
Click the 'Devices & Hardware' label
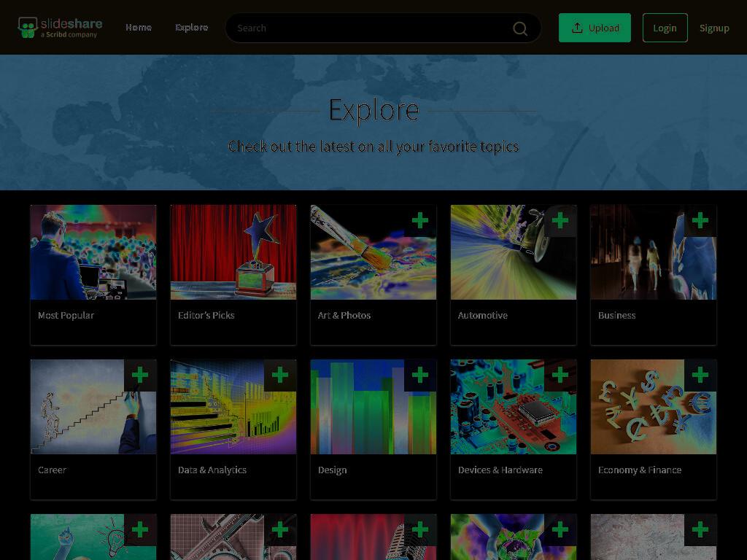(x=500, y=470)
